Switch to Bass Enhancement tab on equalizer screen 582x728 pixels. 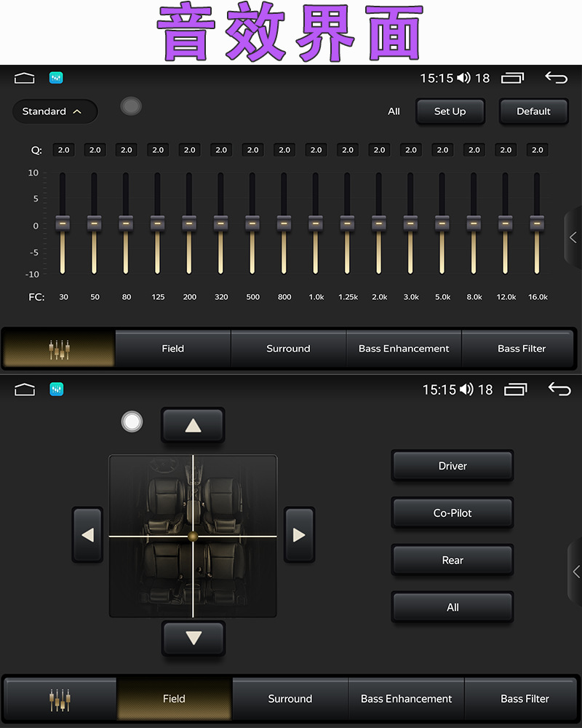pos(404,349)
